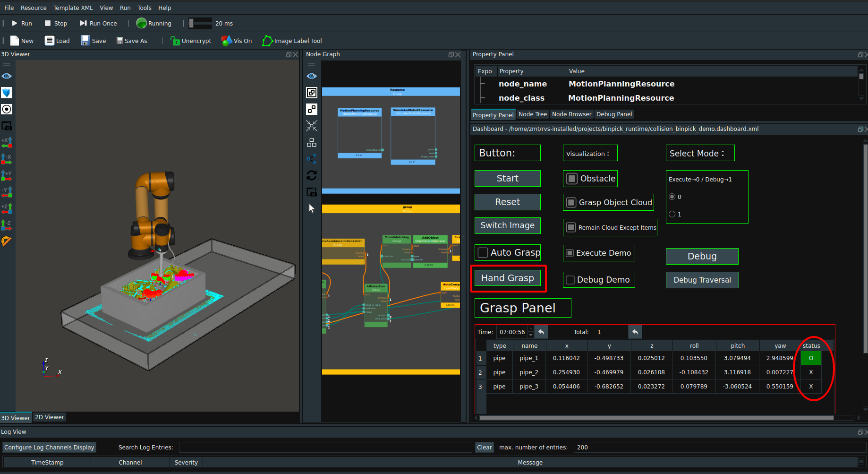Switch to the Node Tree tab
This screenshot has height=474, width=868.
point(533,114)
